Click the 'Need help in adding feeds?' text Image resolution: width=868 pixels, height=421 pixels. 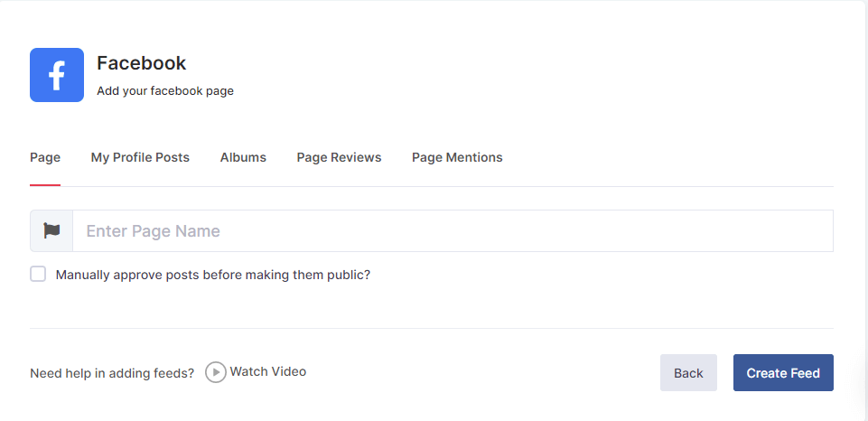[112, 373]
